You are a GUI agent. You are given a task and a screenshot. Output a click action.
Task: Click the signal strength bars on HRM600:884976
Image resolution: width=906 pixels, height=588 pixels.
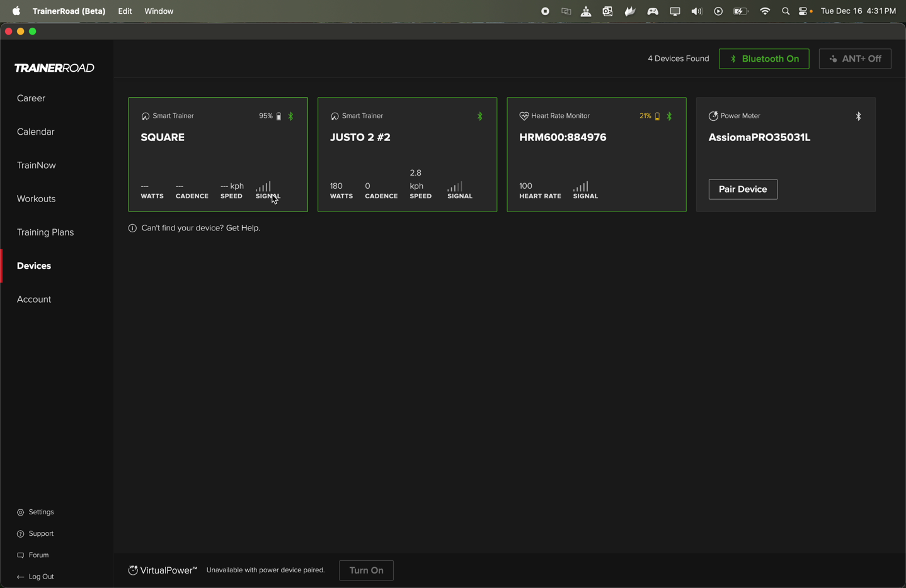point(580,187)
